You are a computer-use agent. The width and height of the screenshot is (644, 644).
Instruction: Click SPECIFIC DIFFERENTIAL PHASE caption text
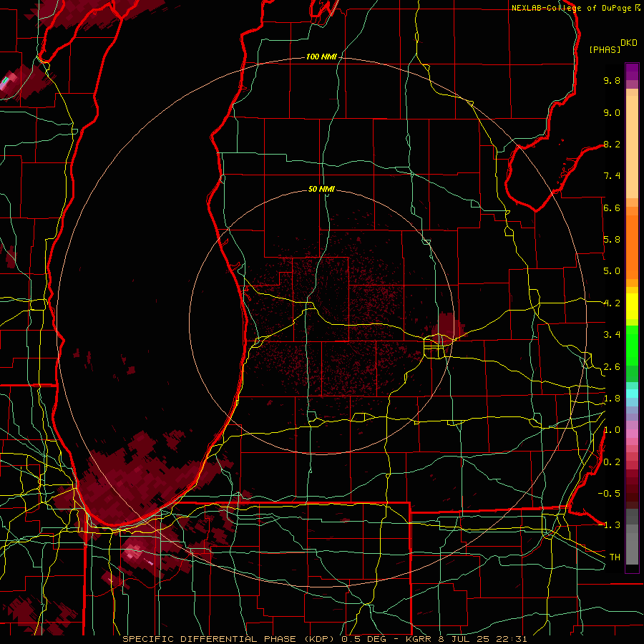(x=209, y=639)
